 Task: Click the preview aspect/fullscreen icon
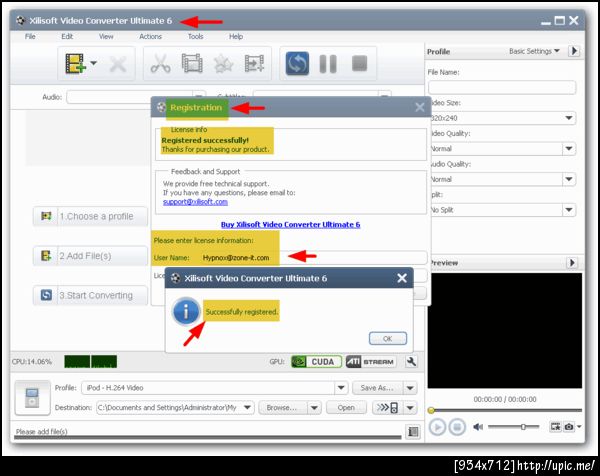[555, 426]
